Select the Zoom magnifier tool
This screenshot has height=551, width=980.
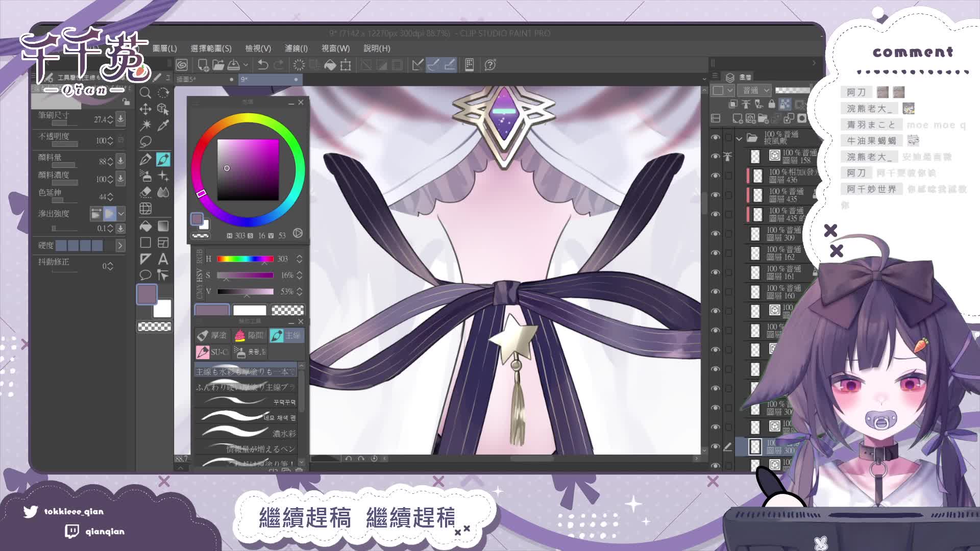click(x=145, y=92)
